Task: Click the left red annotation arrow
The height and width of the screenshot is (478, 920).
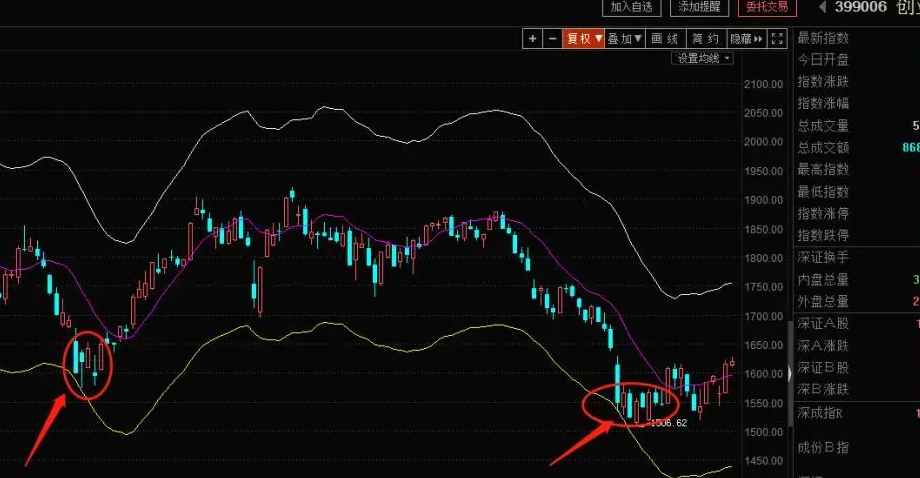Action: point(45,430)
